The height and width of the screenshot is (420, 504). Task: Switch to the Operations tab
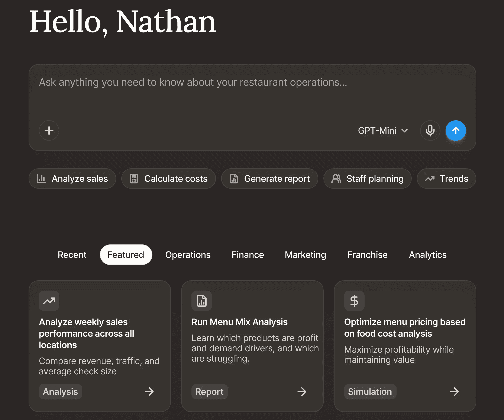[188, 255]
